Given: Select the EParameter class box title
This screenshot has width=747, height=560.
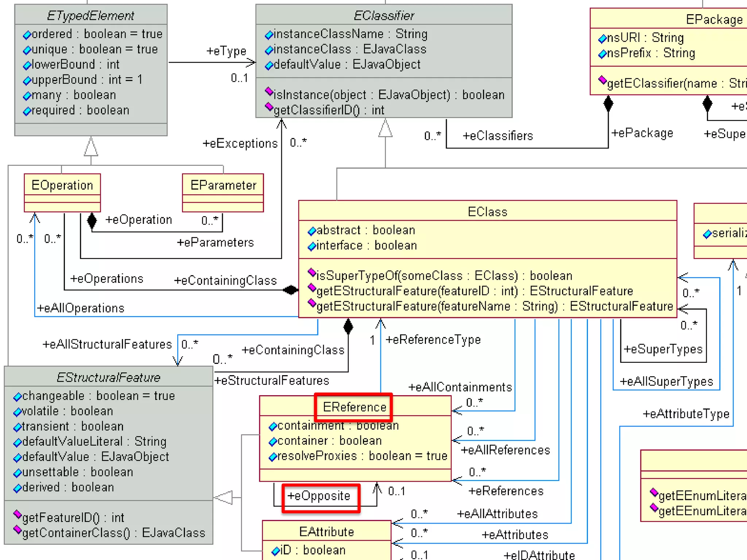Looking at the screenshot, I should (223, 185).
